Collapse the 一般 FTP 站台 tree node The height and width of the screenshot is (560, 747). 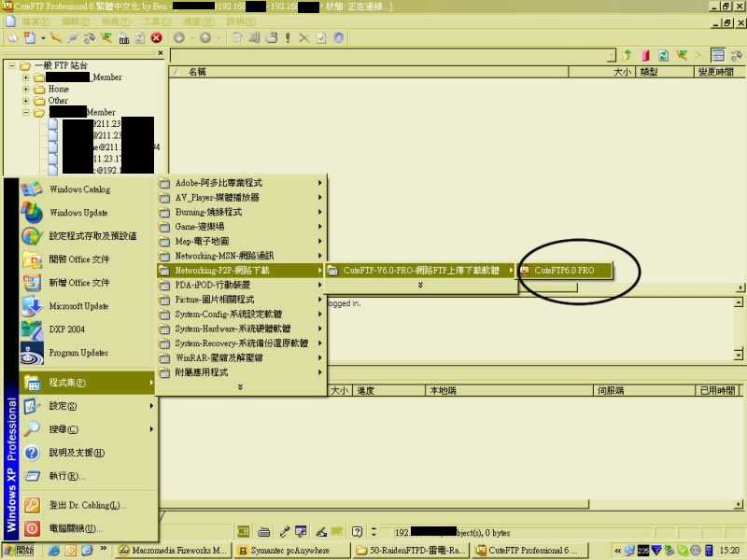tap(12, 65)
